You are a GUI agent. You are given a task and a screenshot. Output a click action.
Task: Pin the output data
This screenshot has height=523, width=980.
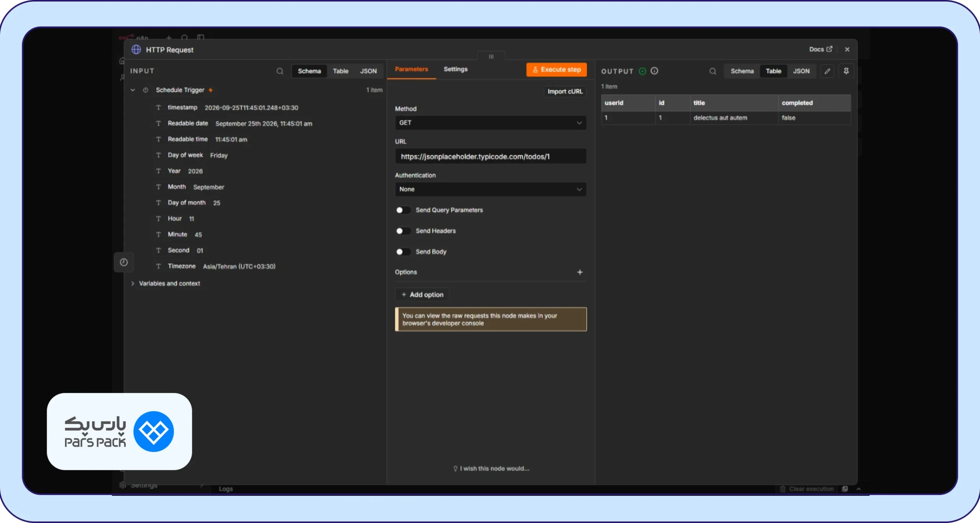point(846,71)
